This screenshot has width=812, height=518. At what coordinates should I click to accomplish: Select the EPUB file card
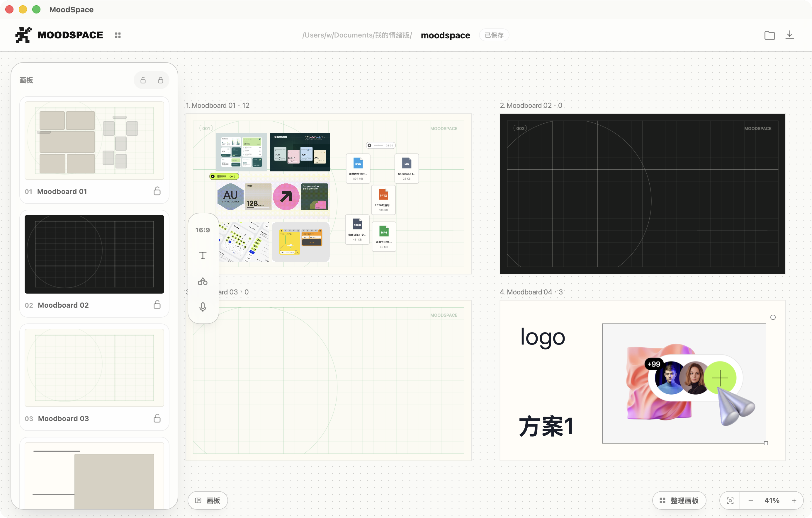click(x=357, y=229)
